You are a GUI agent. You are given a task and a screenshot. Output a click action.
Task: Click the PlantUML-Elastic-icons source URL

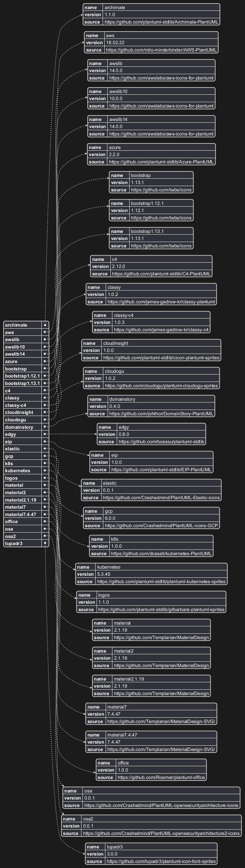click(x=161, y=498)
